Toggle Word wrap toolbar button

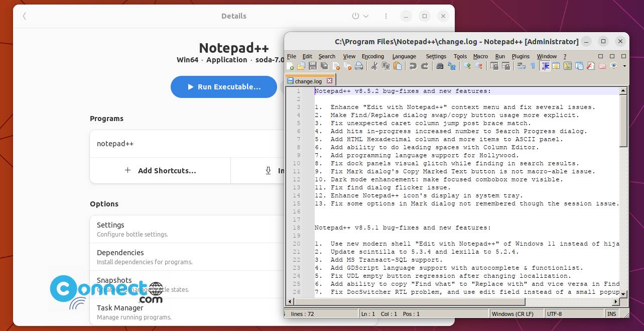tap(522, 66)
